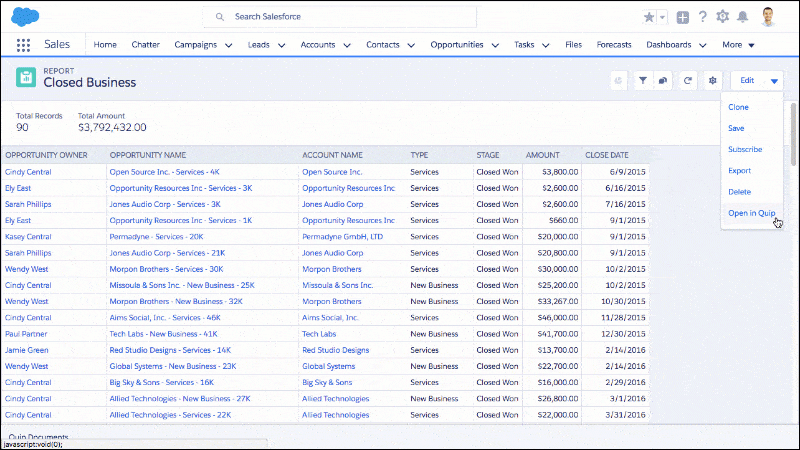
Task: Click the 12/30/2015 close date cell
Action: 623,334
